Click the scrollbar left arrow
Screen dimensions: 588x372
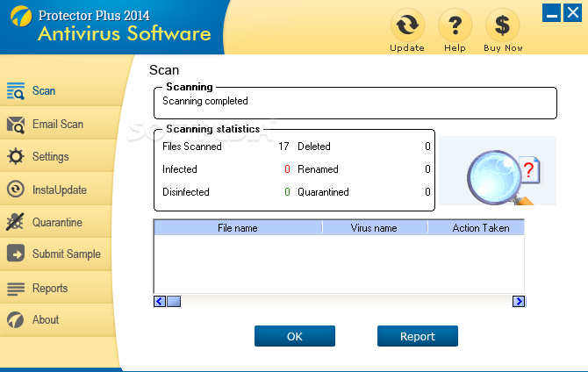(160, 301)
